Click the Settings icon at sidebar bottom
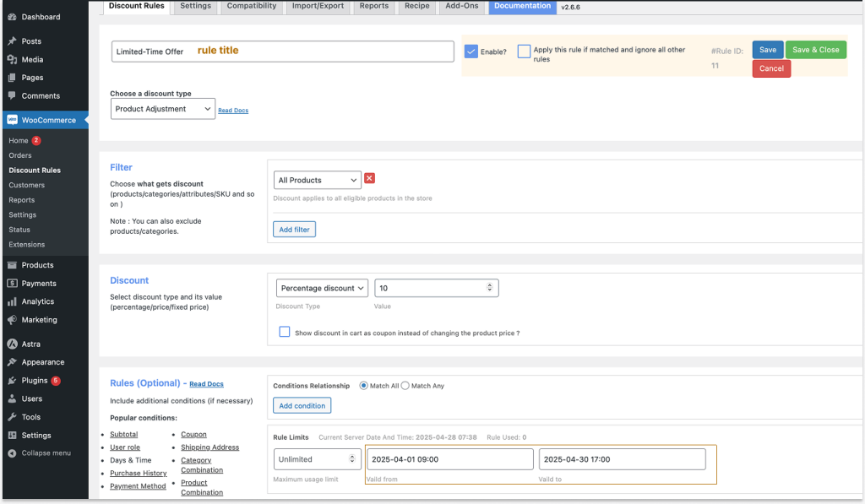865x504 pixels. [x=12, y=435]
